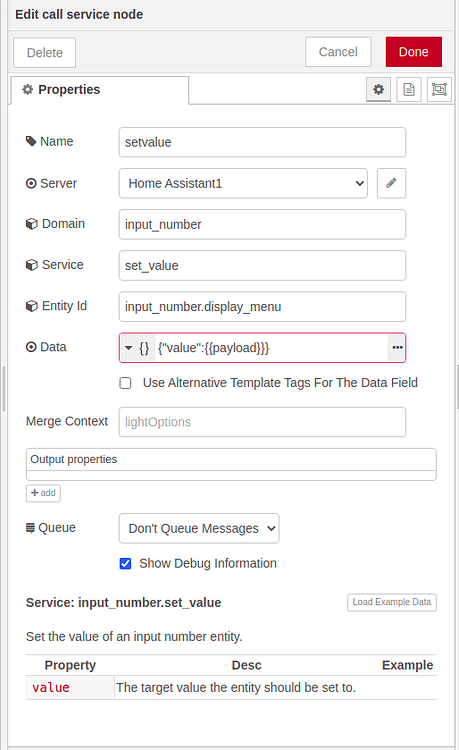The image size is (459, 750).
Task: Click the Domain cube icon
Action: 32,224
